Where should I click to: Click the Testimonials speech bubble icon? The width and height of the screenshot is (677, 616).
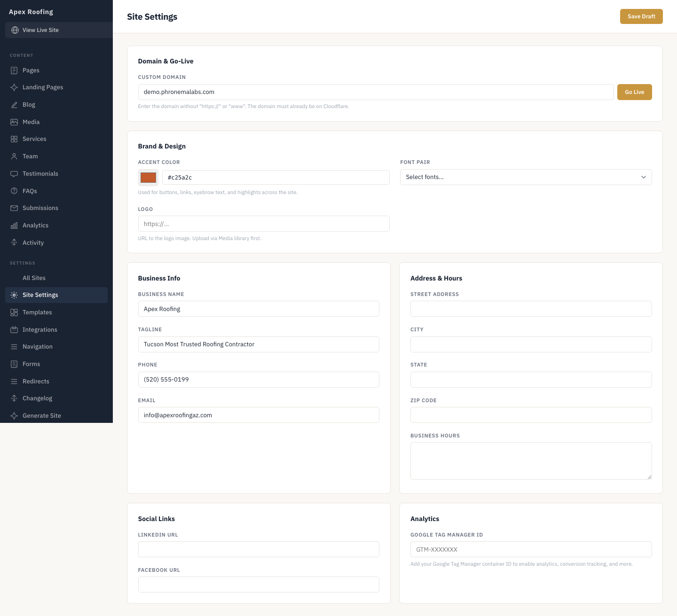[x=14, y=174]
